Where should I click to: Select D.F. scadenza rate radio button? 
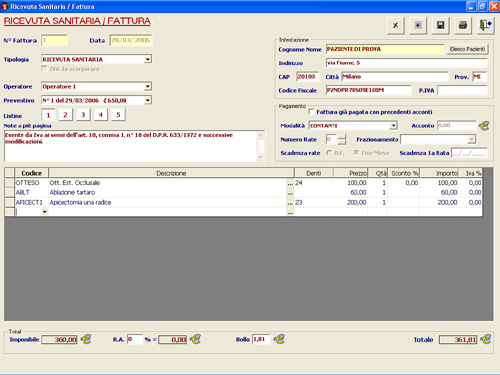pyautogui.click(x=329, y=153)
